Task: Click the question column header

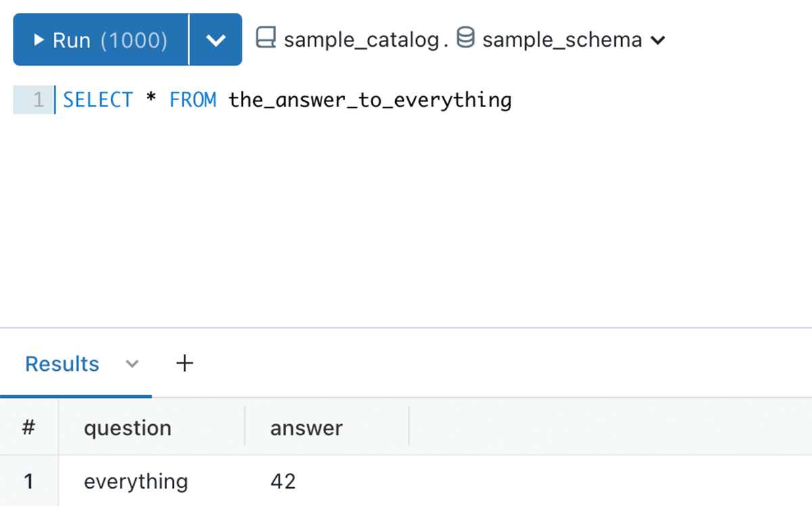Action: (x=127, y=428)
